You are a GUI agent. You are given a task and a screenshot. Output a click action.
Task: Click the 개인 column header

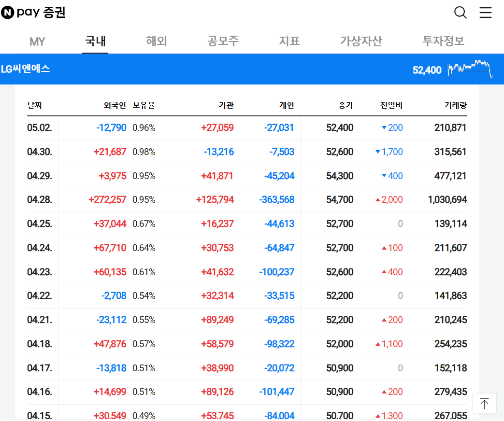click(287, 105)
